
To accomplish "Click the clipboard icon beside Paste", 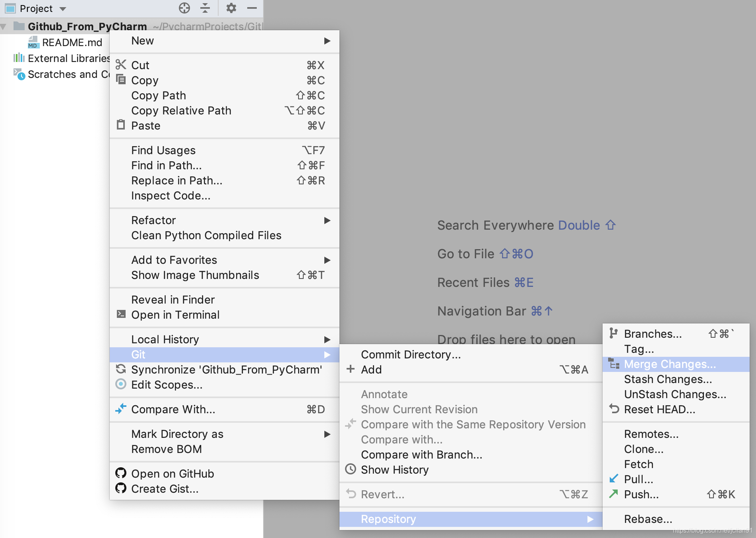I will click(121, 125).
